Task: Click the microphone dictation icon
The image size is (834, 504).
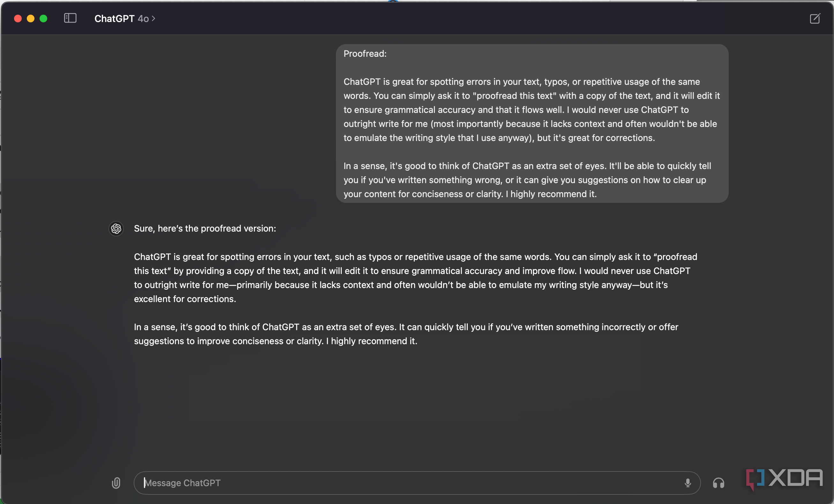Action: pos(688,483)
